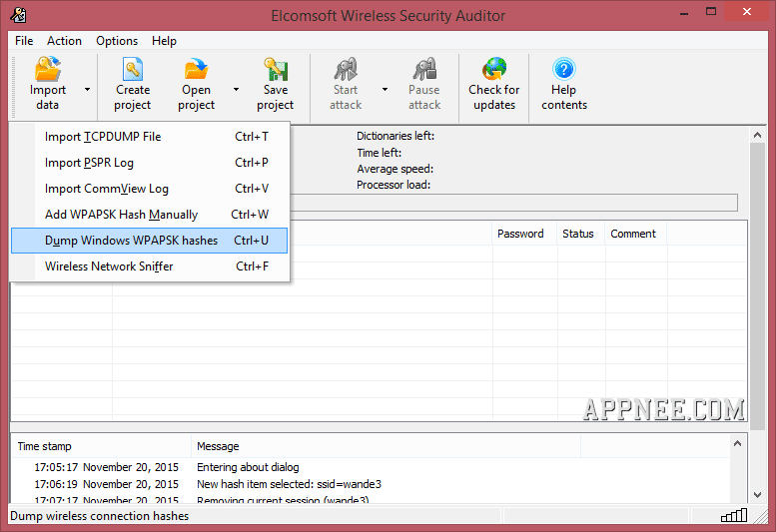Click 'Dictionaries left:' label
Screen dimensions: 776x532
click(x=395, y=136)
